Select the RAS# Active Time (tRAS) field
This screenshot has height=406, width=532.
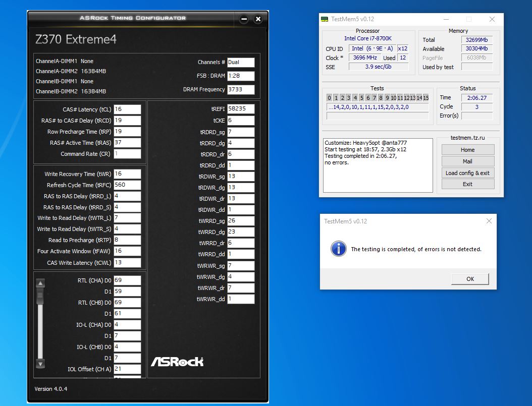coord(127,143)
